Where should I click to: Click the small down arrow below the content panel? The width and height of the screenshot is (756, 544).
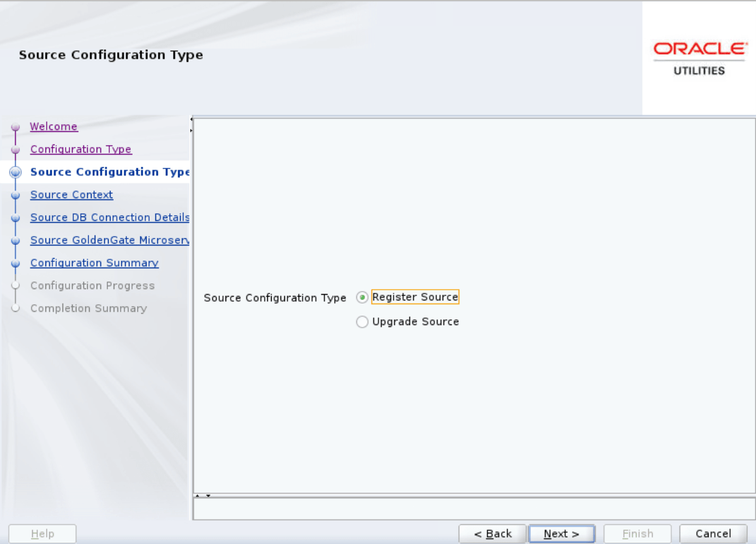[x=208, y=497]
